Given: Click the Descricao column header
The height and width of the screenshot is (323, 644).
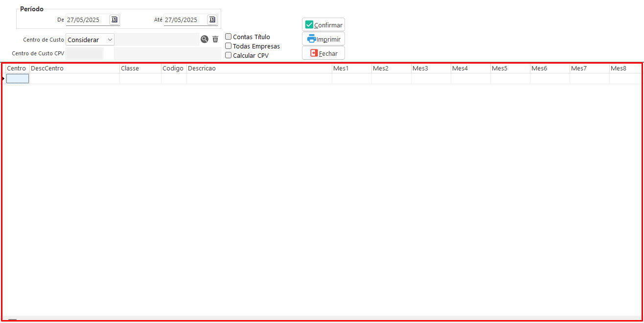Looking at the screenshot, I should pyautogui.click(x=259, y=69).
